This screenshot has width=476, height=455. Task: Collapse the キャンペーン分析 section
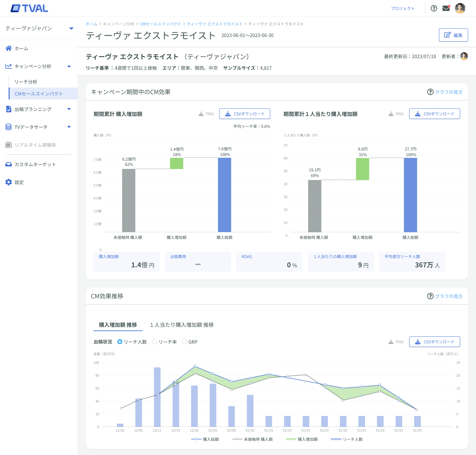click(69, 66)
